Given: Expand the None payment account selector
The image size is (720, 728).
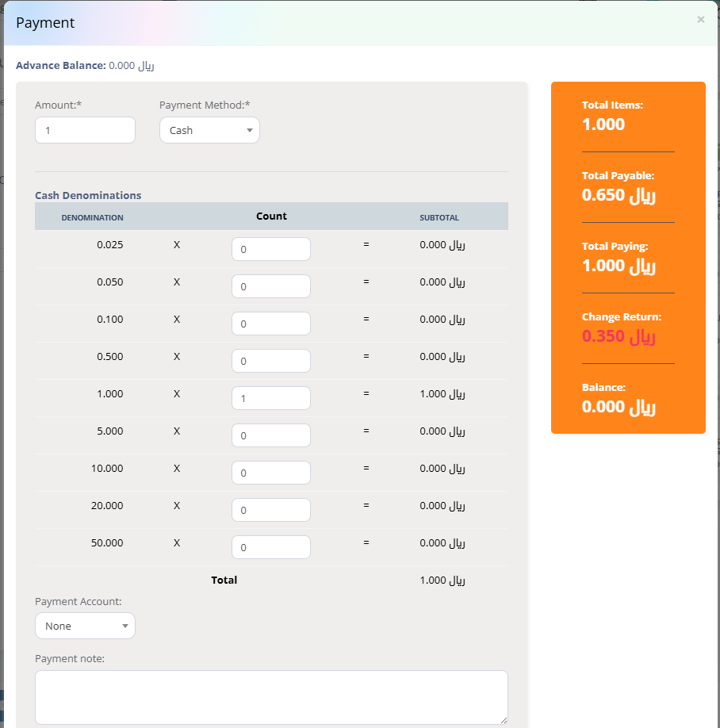Looking at the screenshot, I should click(x=85, y=626).
